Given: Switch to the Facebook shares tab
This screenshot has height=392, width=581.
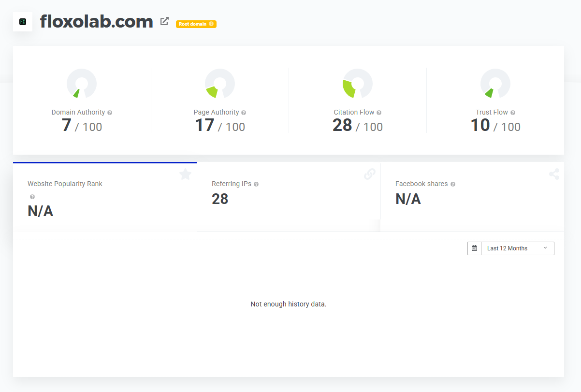Looking at the screenshot, I should point(472,197).
